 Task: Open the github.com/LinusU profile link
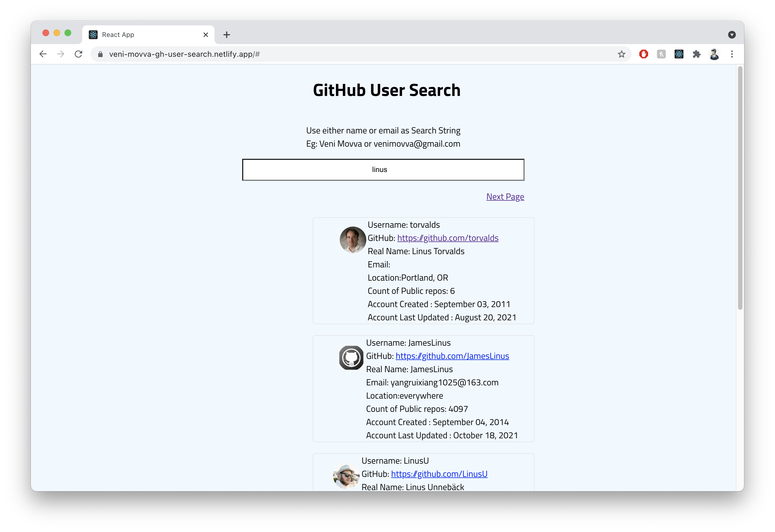pos(439,474)
